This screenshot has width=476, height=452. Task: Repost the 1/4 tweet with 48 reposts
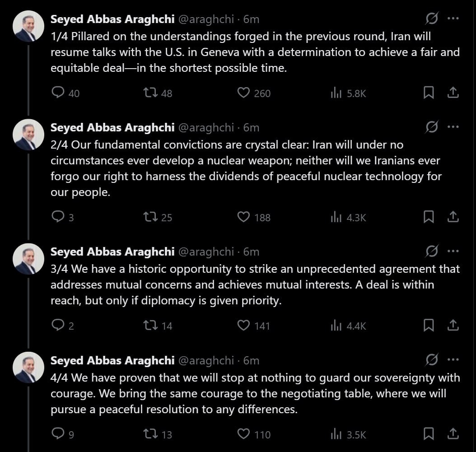150,93
